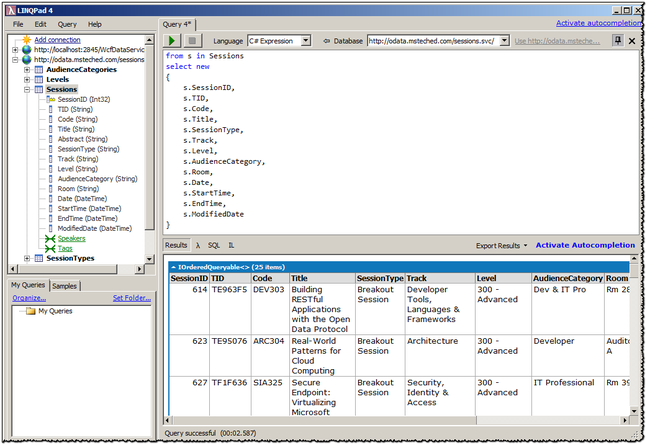Click the connection tree vertical scrollbar
This screenshot has height=448, width=650.
pos(149,149)
